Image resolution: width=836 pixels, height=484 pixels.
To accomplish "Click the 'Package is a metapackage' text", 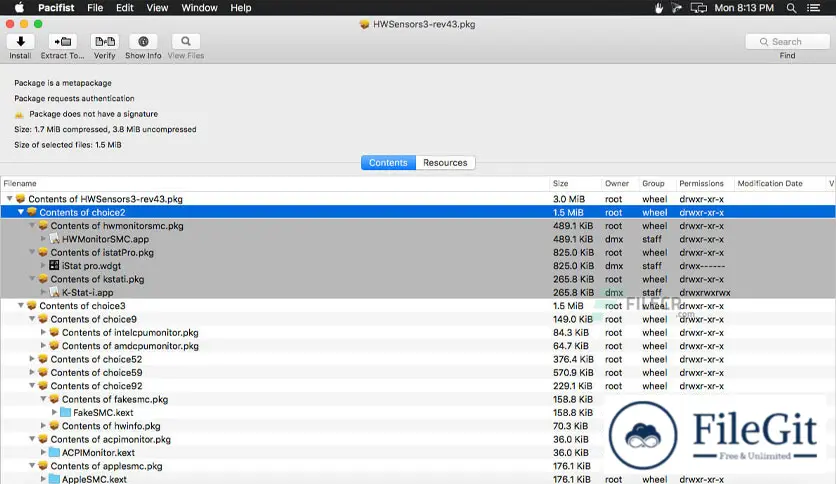I will [x=63, y=83].
